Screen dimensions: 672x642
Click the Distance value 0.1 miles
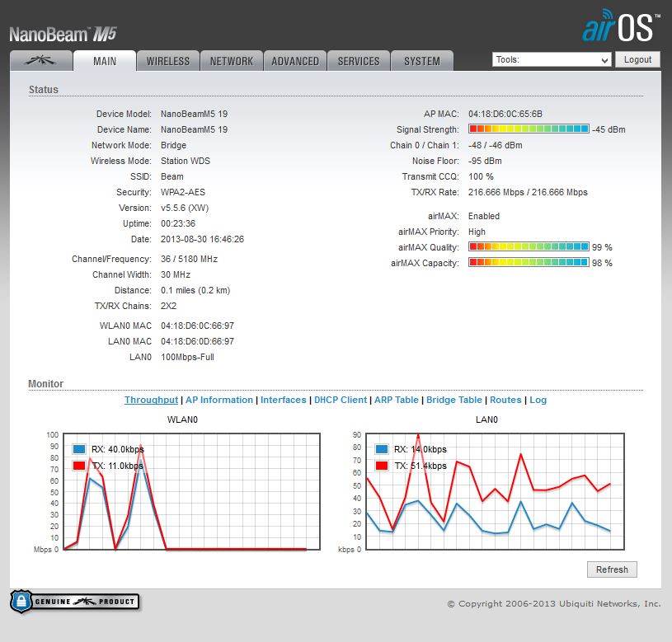coord(195,290)
